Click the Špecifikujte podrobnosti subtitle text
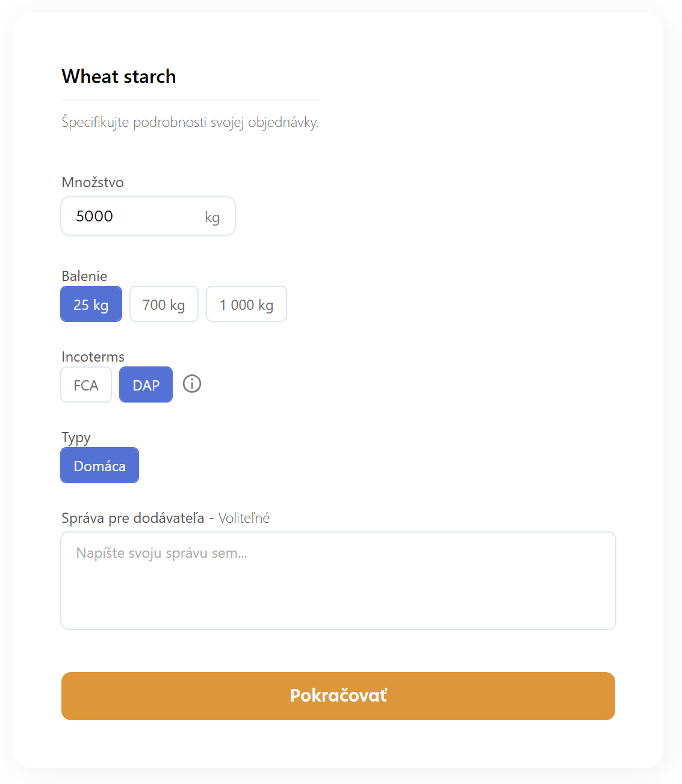Viewport: 682px width, 784px height. [190, 122]
